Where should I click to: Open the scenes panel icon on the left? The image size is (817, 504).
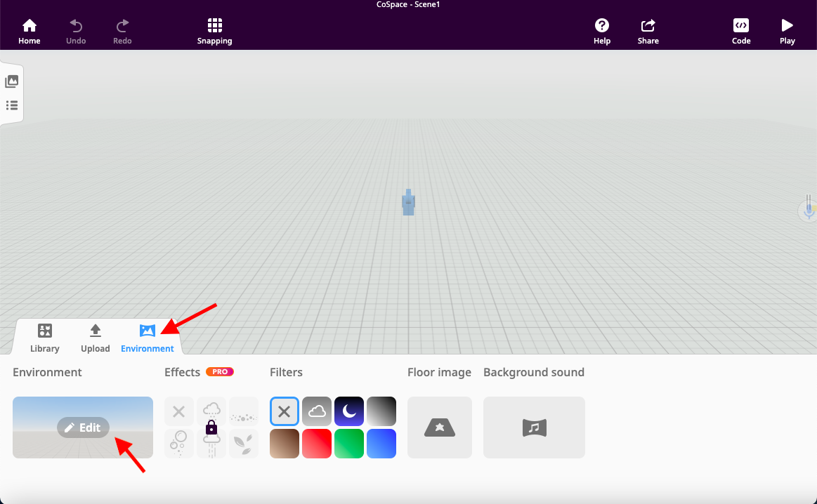pyautogui.click(x=12, y=81)
